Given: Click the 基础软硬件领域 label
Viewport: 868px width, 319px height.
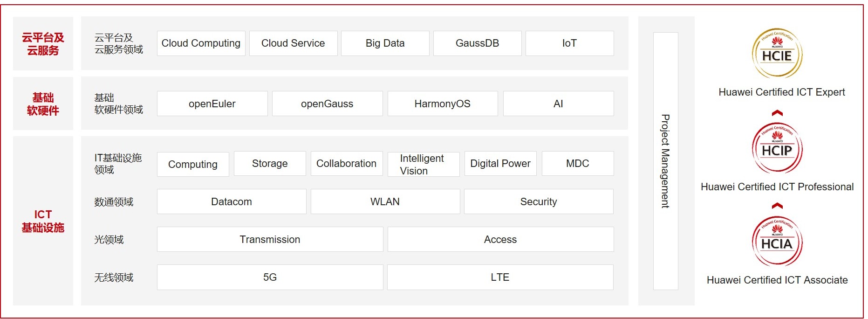Looking at the screenshot, I should pos(118,104).
